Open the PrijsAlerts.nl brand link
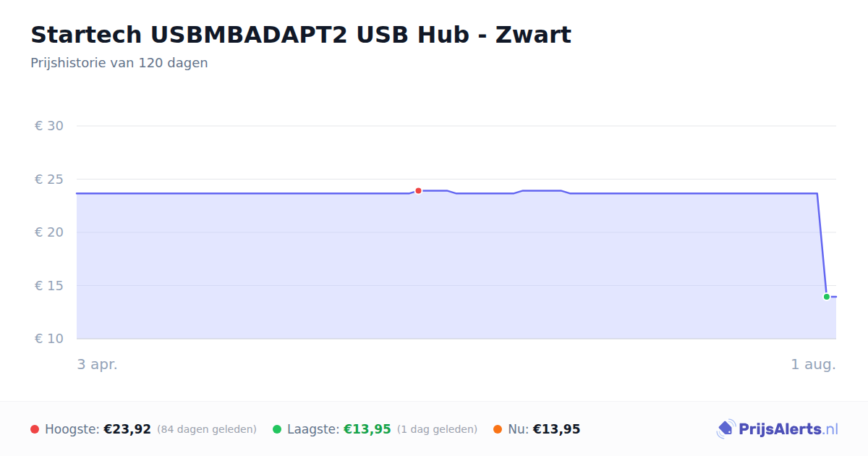Image resolution: width=868 pixels, height=456 pixels. 778,429
